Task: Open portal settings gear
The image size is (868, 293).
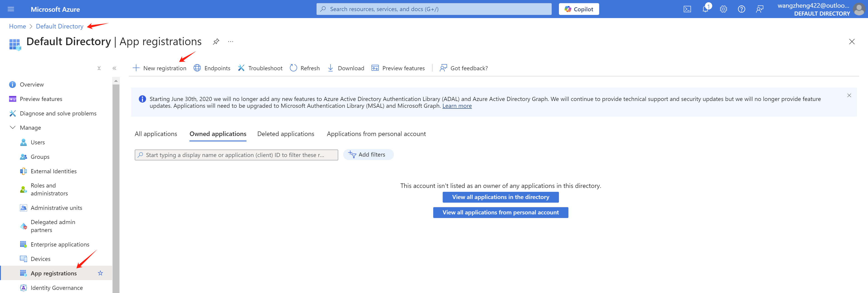Action: point(723,9)
